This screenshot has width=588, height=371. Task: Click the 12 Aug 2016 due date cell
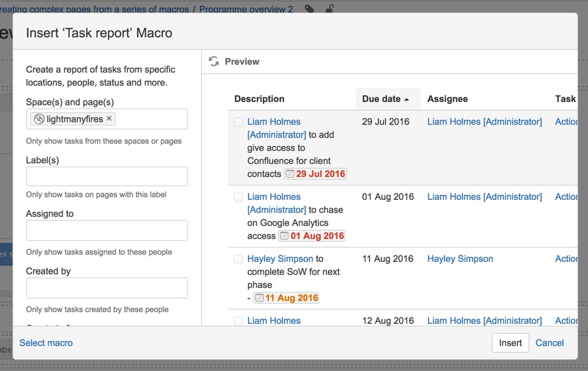point(388,321)
